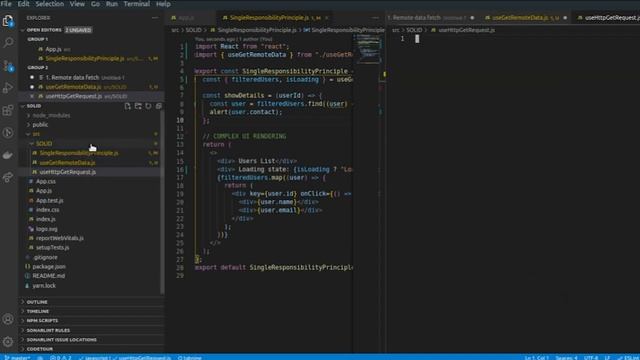The width and height of the screenshot is (640, 360).
Task: Open the Explorer view in the activity bar
Action: pos(8,20)
